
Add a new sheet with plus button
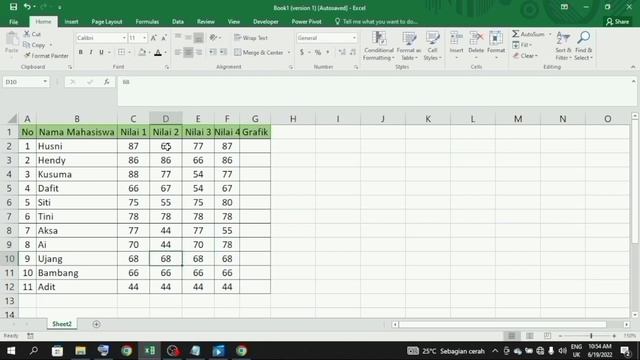pos(96,324)
